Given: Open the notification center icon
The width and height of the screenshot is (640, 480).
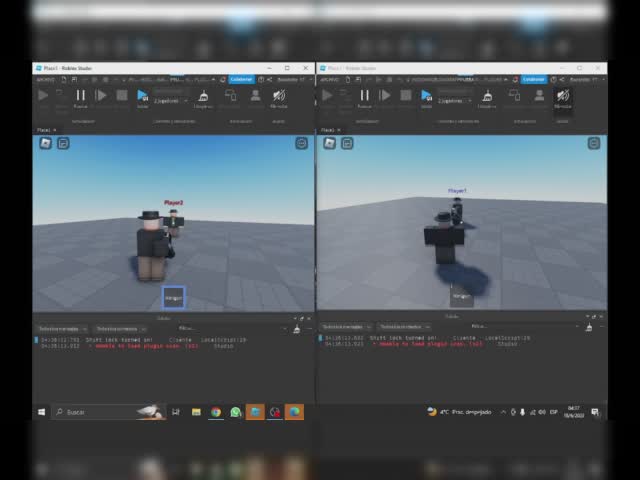Looking at the screenshot, I should click(595, 412).
